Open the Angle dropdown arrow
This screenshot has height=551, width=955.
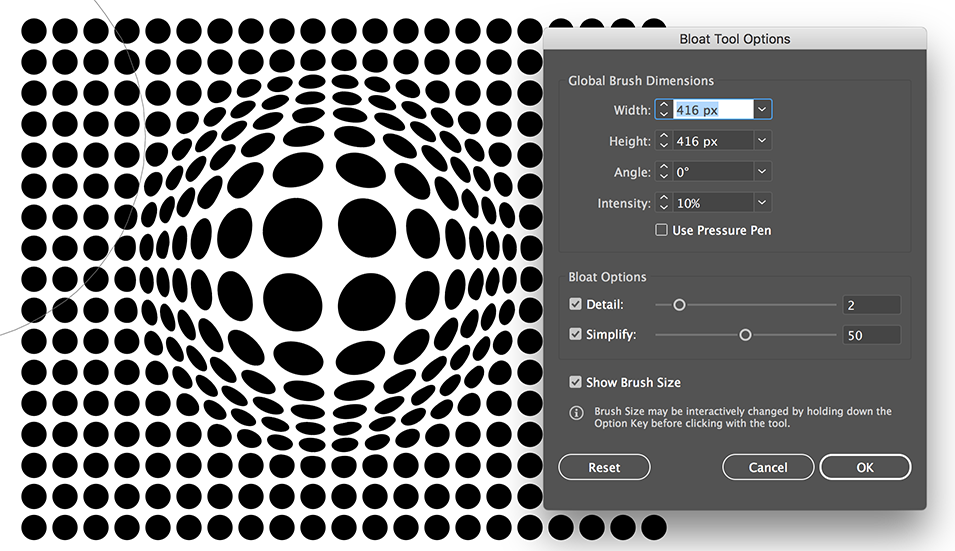click(762, 172)
